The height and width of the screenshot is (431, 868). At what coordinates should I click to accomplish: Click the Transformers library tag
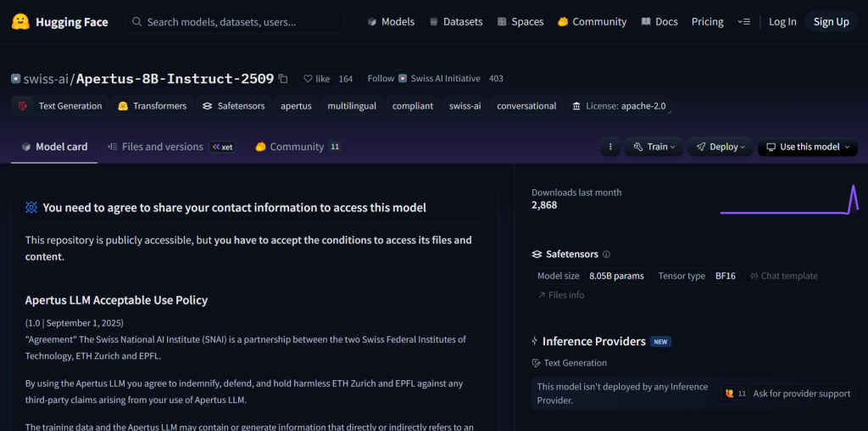152,106
